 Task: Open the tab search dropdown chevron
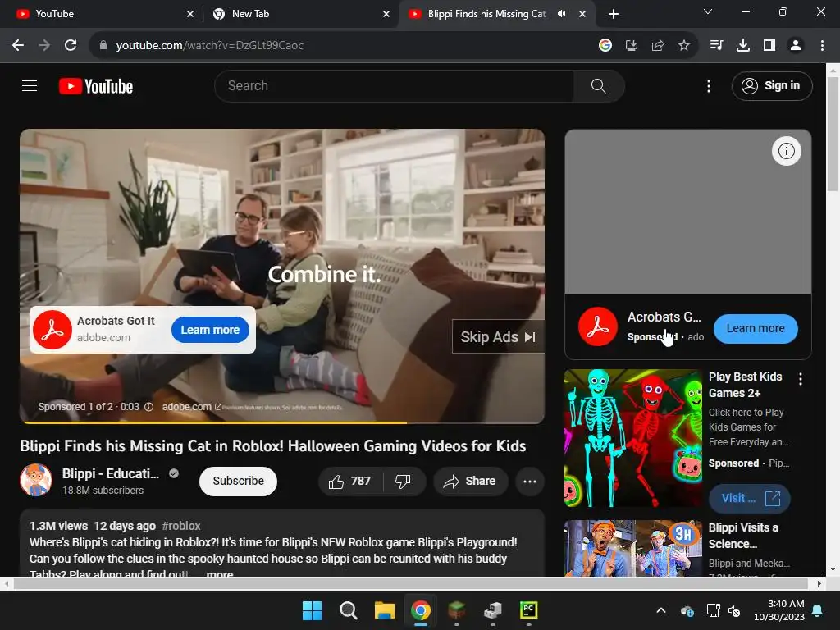(x=708, y=11)
